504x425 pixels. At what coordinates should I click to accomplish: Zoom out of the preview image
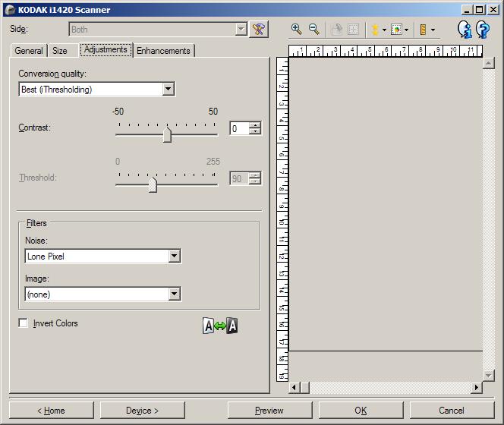click(x=314, y=30)
